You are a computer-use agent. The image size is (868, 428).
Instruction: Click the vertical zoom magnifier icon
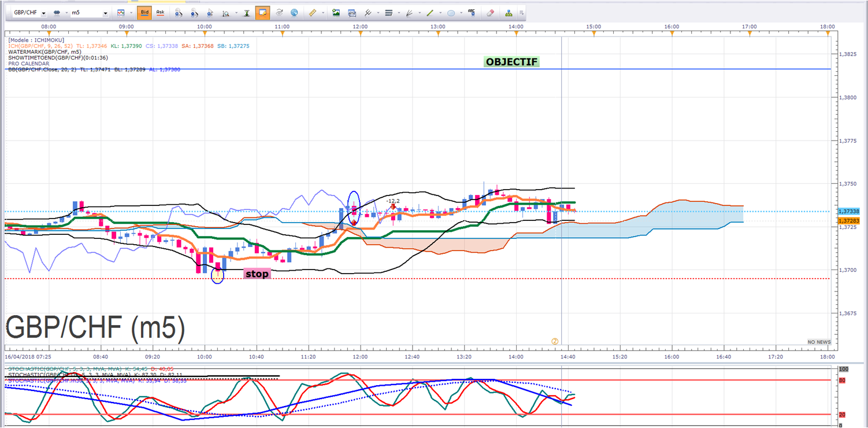[x=225, y=13]
